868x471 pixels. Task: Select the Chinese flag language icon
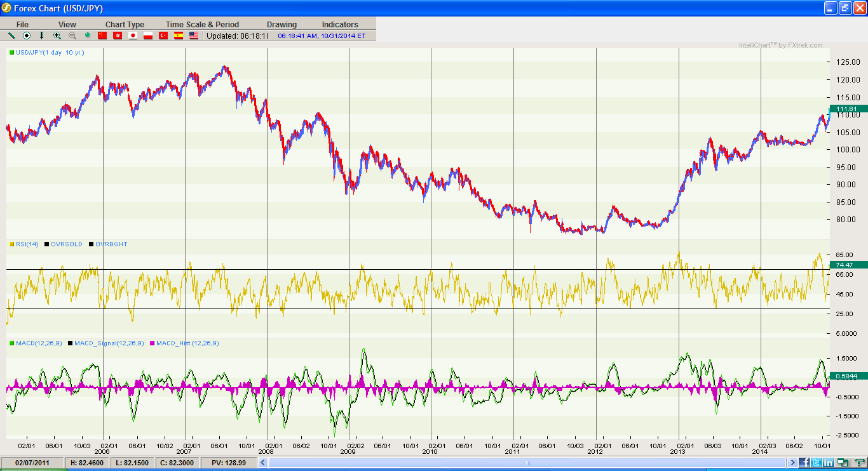[102, 36]
